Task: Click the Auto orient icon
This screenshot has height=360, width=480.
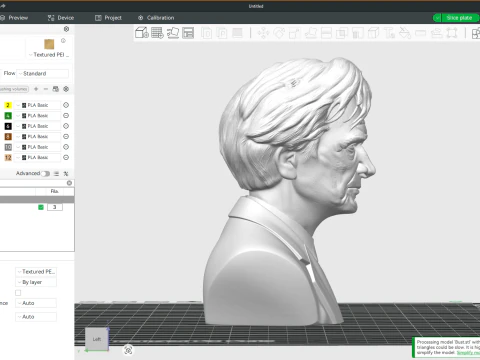Action: tap(173, 33)
